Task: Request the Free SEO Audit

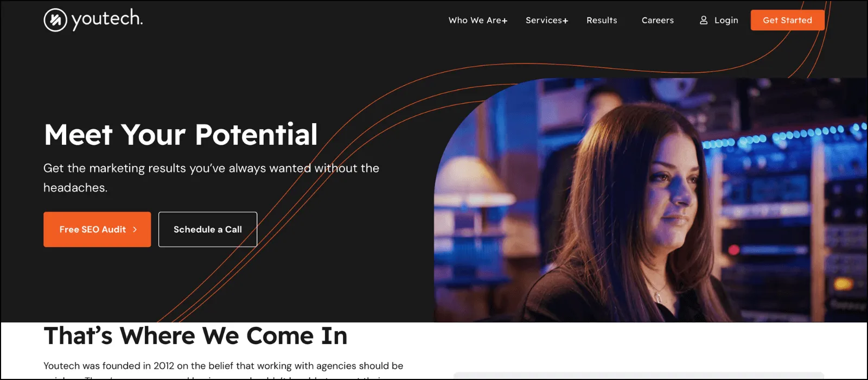Action: pyautogui.click(x=97, y=230)
